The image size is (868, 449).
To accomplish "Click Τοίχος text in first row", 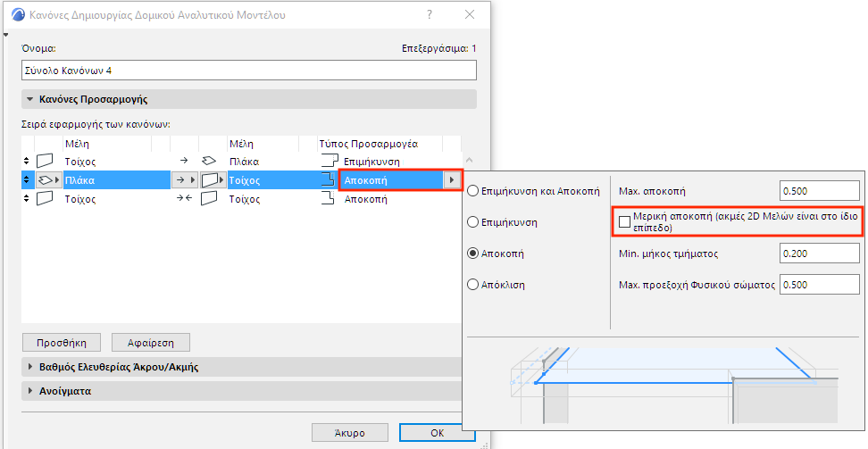I will pos(80,162).
